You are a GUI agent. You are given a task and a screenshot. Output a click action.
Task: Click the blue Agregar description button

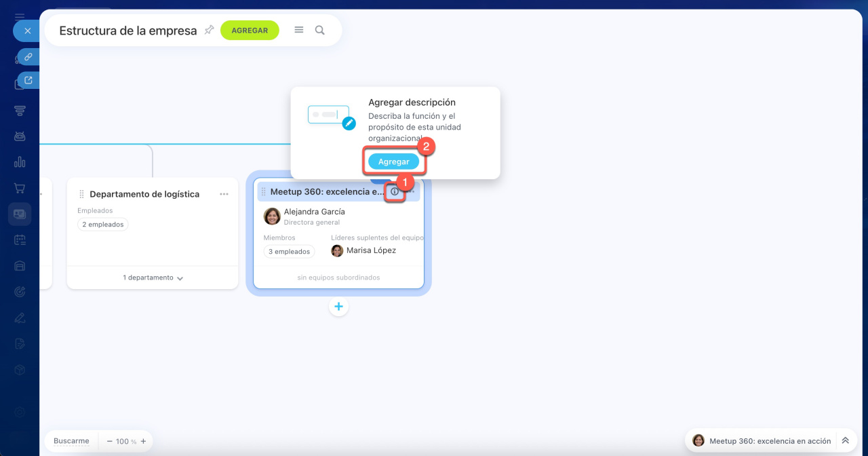(x=393, y=161)
